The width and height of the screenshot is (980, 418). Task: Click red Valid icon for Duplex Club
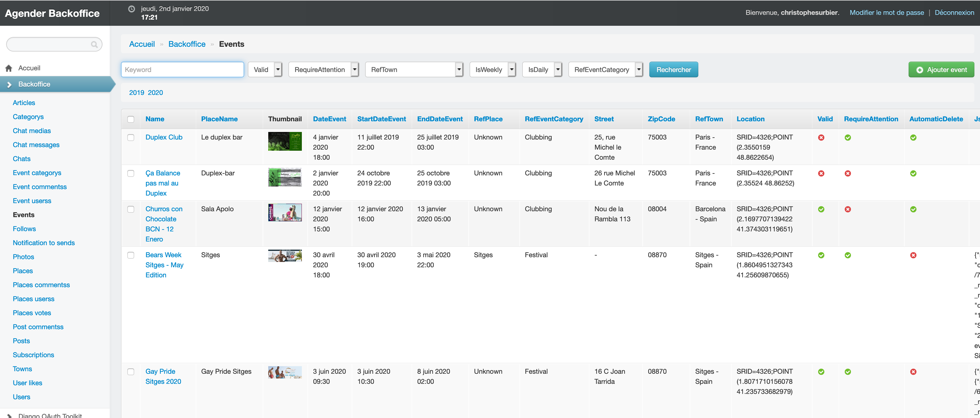(821, 138)
